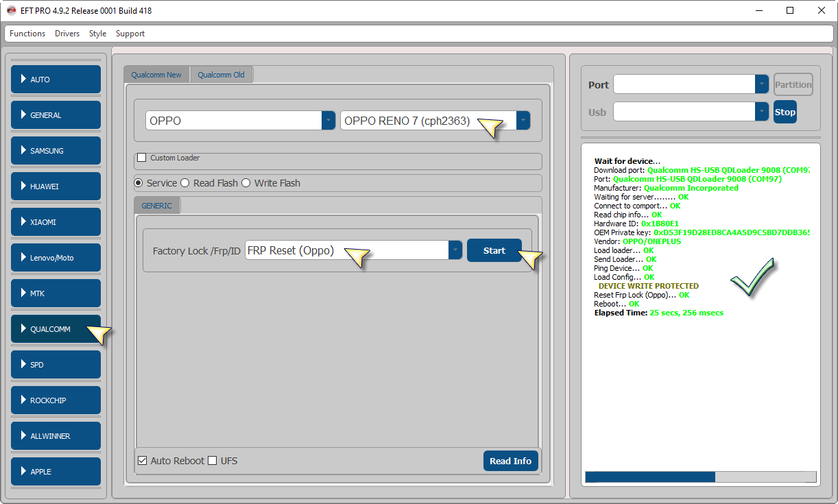Enable the UFS checkbox
Image resolution: width=838 pixels, height=504 pixels.
[x=213, y=461]
